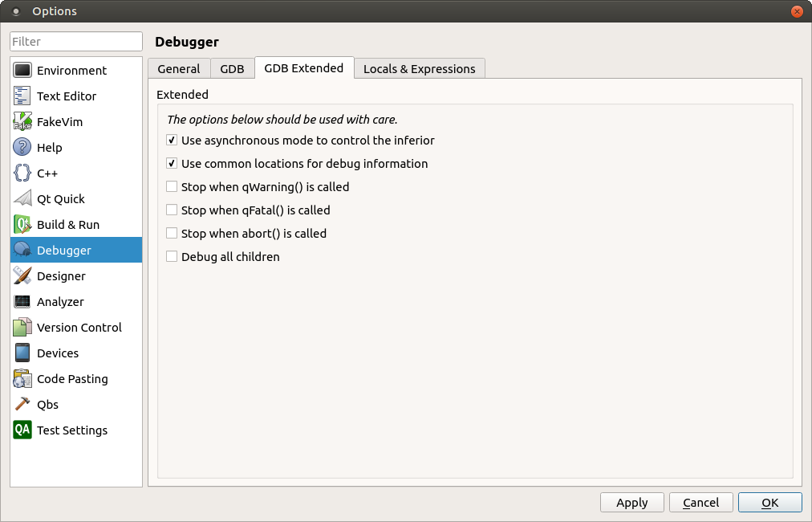Image resolution: width=812 pixels, height=522 pixels.
Task: Open the Version Control category icon
Action: click(x=22, y=327)
